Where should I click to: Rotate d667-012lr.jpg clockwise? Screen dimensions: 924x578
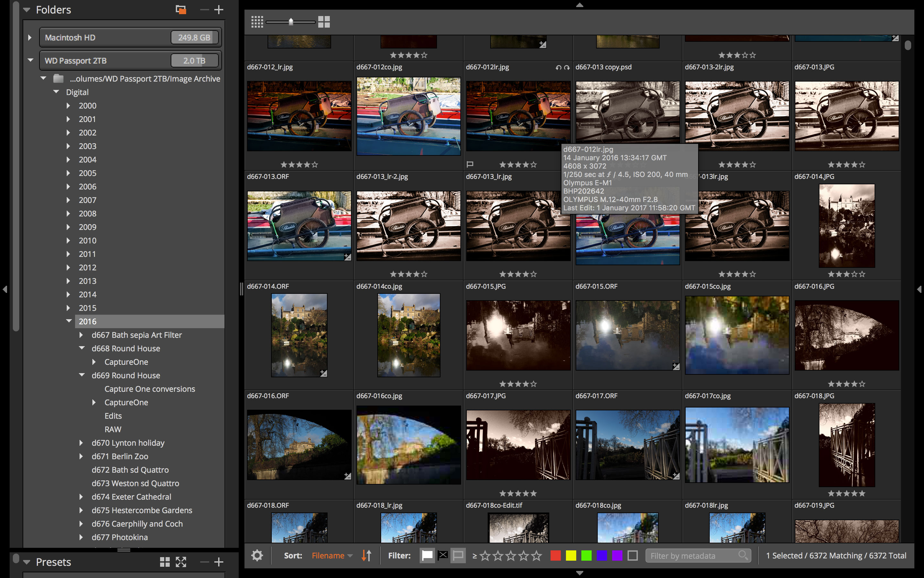567,68
